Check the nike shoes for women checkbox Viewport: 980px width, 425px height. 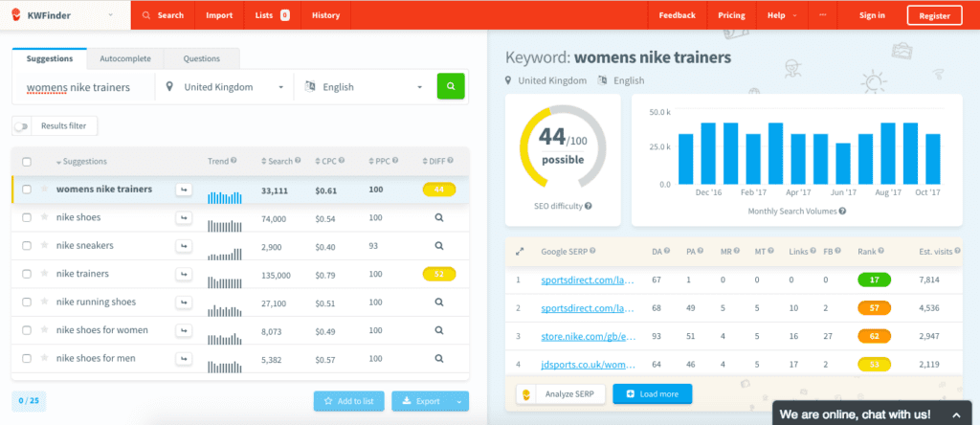(x=27, y=330)
